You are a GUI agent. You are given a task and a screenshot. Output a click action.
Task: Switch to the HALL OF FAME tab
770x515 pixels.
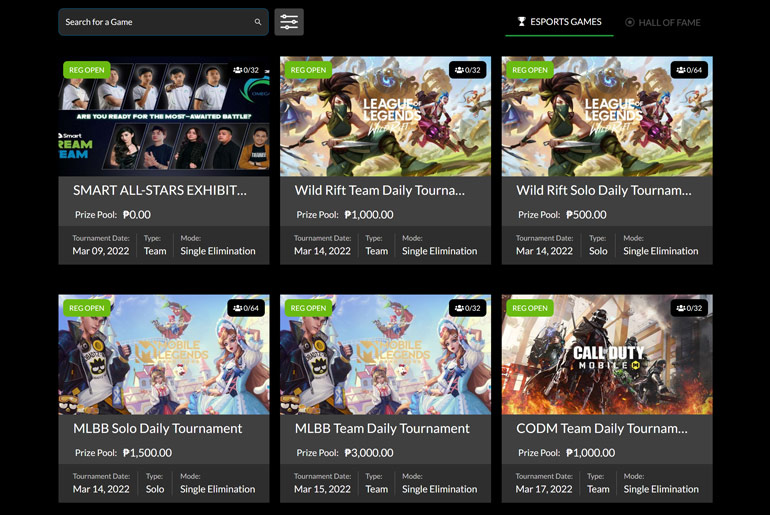(663, 23)
